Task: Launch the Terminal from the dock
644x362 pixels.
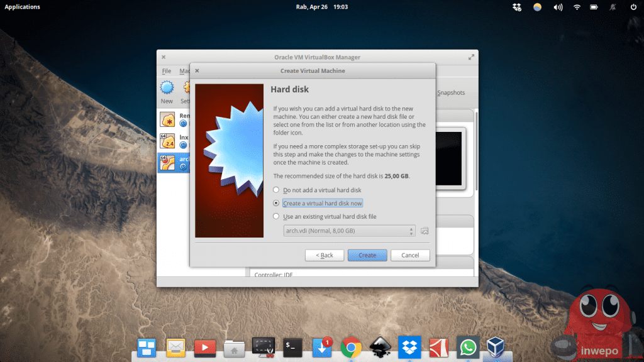Action: [293, 347]
